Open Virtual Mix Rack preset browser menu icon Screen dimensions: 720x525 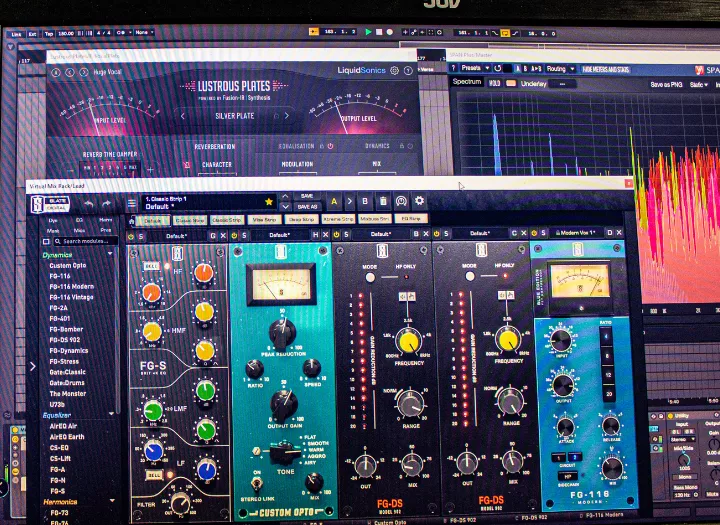coord(132,203)
